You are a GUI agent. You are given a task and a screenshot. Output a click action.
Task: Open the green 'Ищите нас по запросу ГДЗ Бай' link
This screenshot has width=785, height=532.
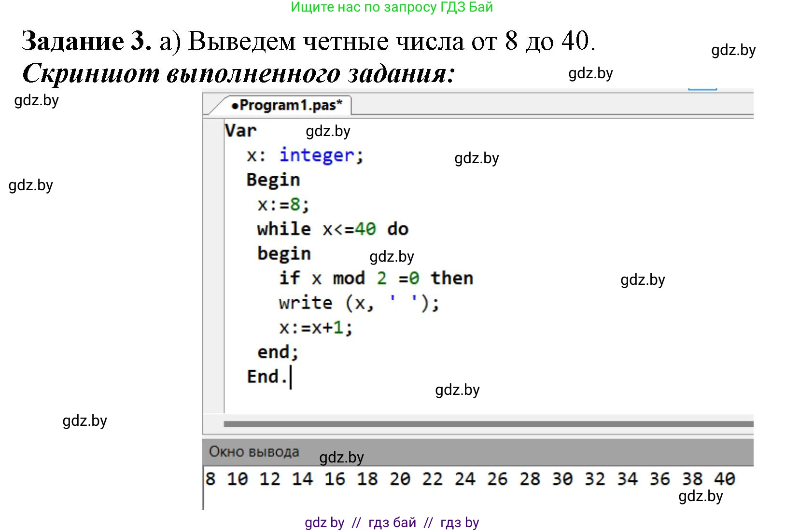[392, 7]
